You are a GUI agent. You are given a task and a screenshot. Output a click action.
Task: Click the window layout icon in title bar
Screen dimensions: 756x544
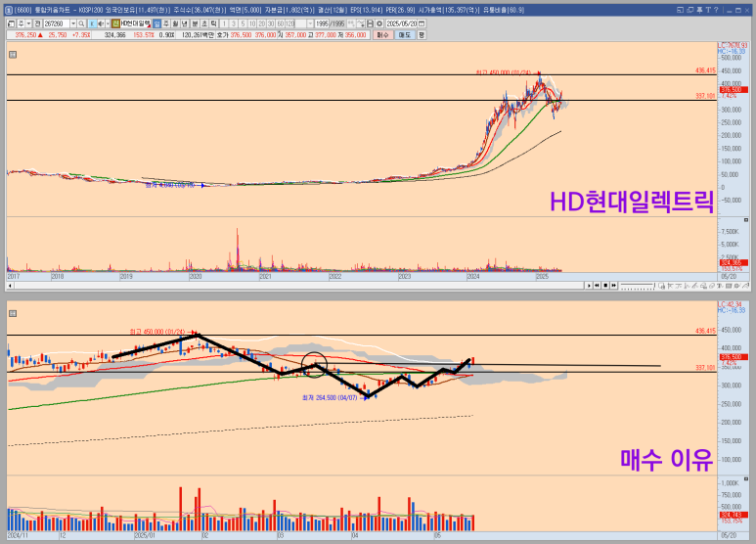pyautogui.click(x=681, y=10)
